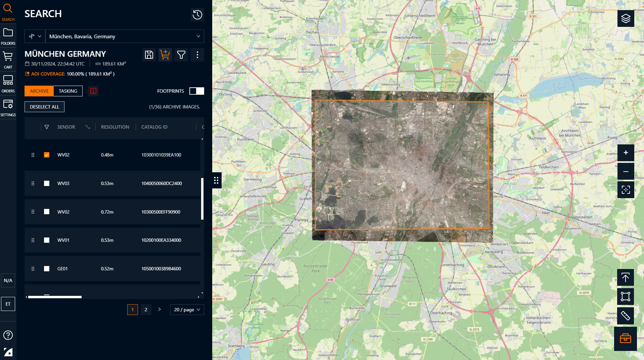Open the filter funnel next to cart
644x360 pixels.
pos(181,55)
